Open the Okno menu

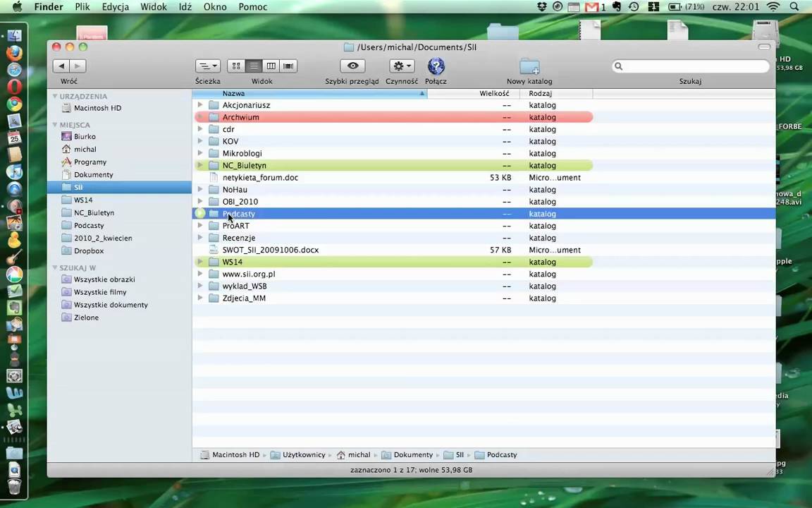click(x=215, y=7)
